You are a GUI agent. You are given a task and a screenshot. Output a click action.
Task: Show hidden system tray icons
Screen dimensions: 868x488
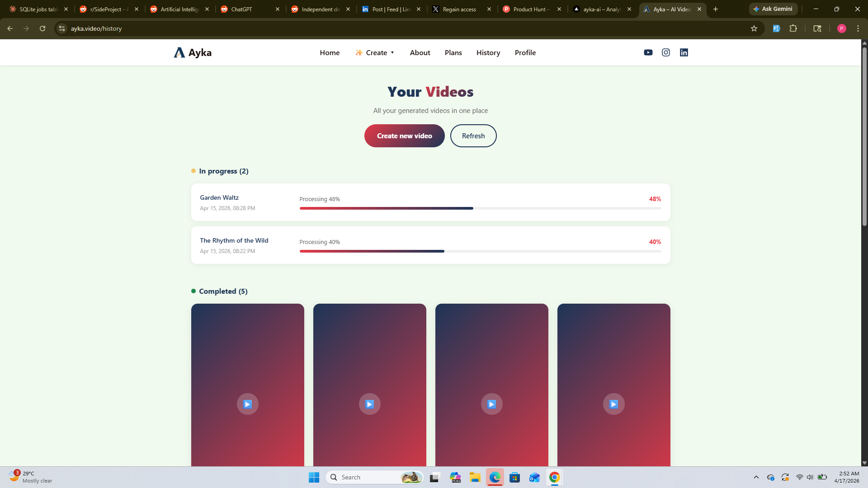point(756,477)
